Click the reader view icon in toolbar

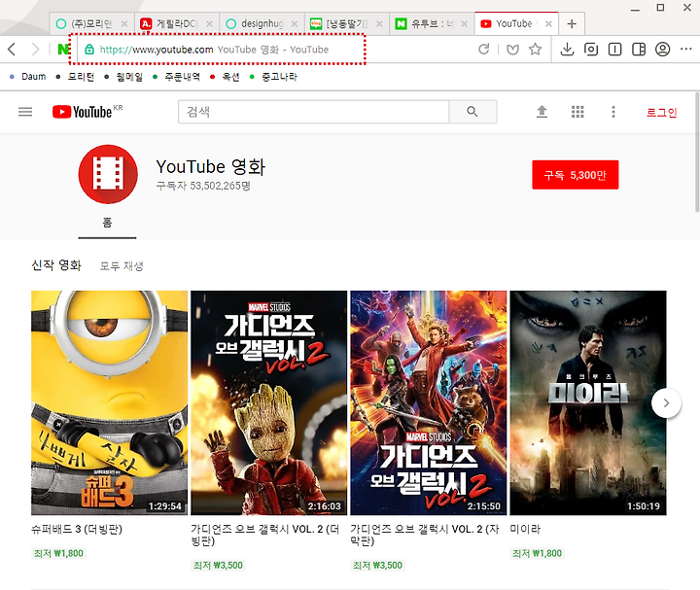click(x=614, y=50)
